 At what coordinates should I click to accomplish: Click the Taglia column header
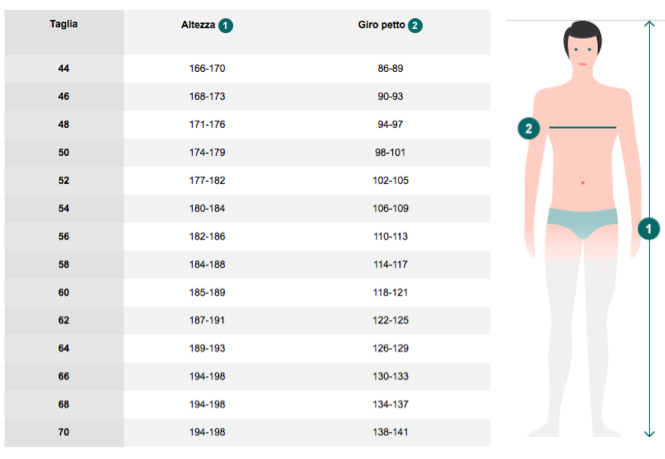coord(64,23)
